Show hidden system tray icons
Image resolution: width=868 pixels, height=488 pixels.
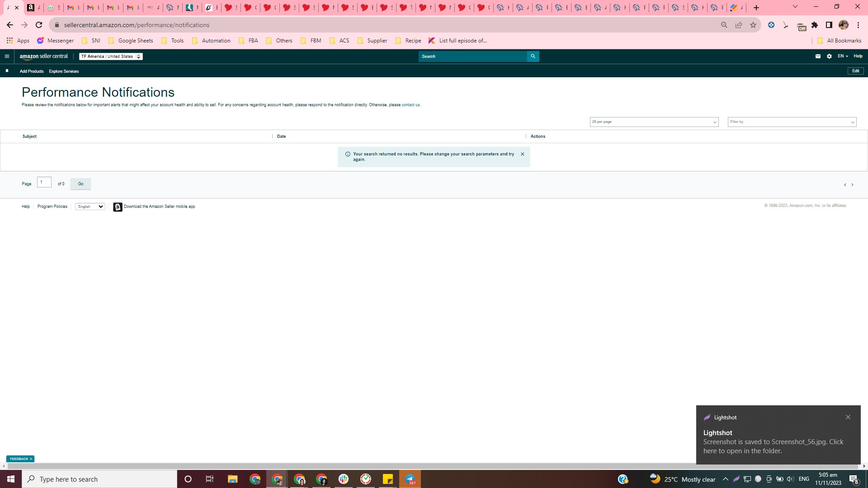point(726,479)
